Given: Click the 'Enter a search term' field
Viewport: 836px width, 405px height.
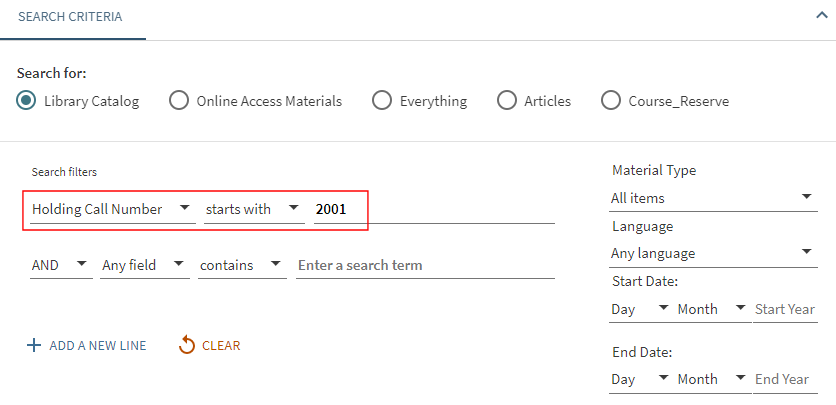Looking at the screenshot, I should tap(424, 265).
